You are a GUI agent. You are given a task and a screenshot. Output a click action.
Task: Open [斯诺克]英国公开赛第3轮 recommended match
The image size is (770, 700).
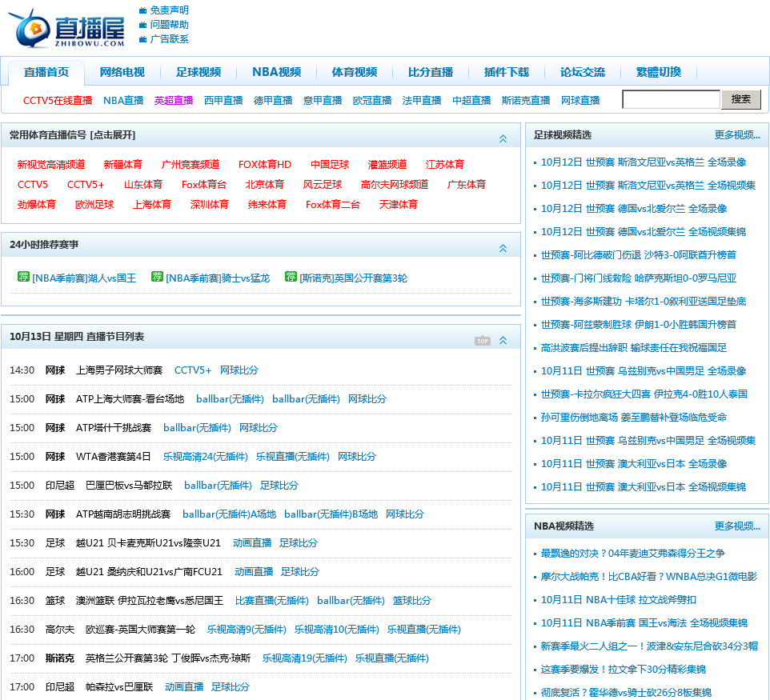coord(354,278)
